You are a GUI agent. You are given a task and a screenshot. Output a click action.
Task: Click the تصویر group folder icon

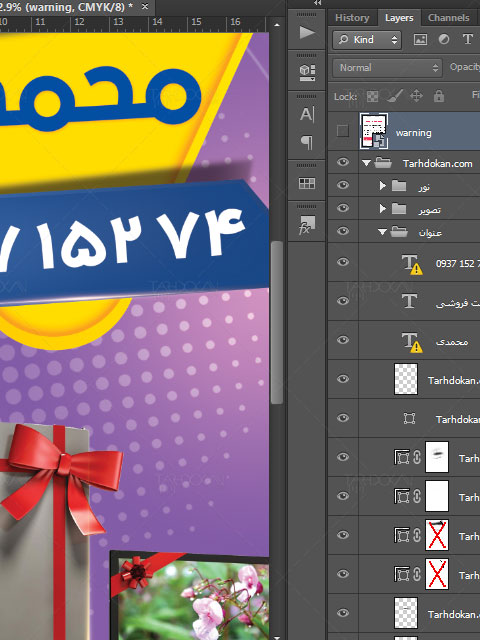[399, 209]
